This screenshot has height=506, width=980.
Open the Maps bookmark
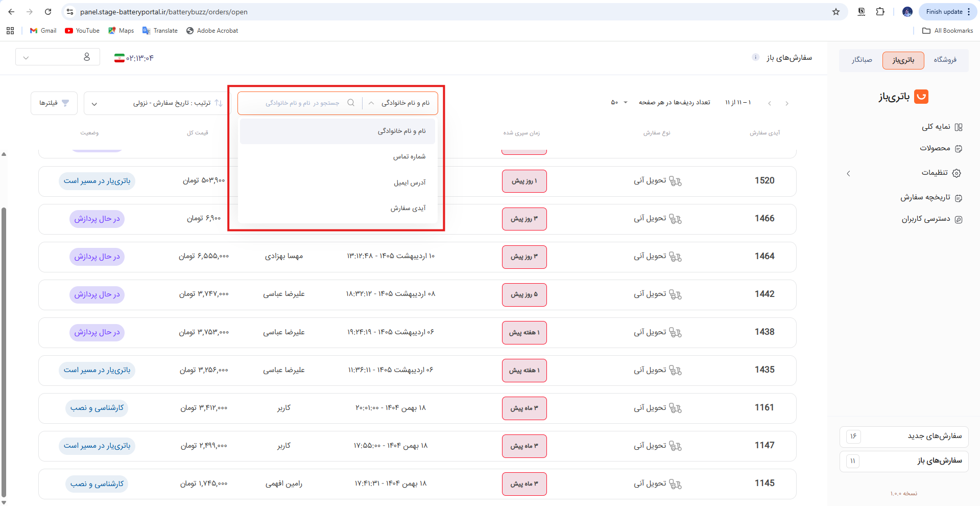coord(121,31)
